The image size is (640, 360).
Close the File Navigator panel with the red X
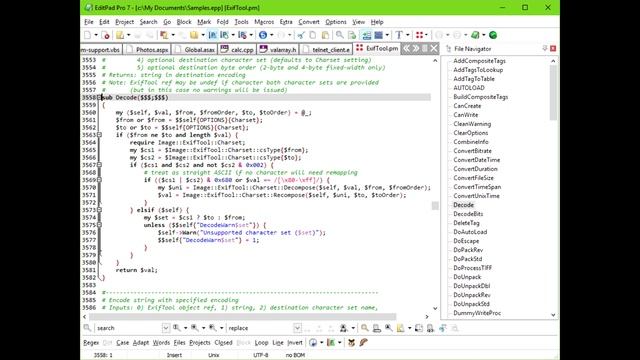tap(553, 49)
